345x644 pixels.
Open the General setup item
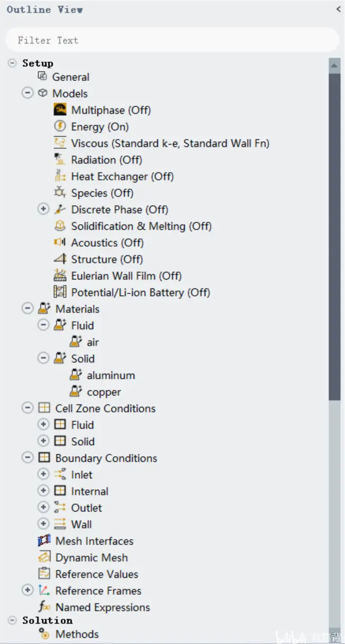tap(71, 77)
